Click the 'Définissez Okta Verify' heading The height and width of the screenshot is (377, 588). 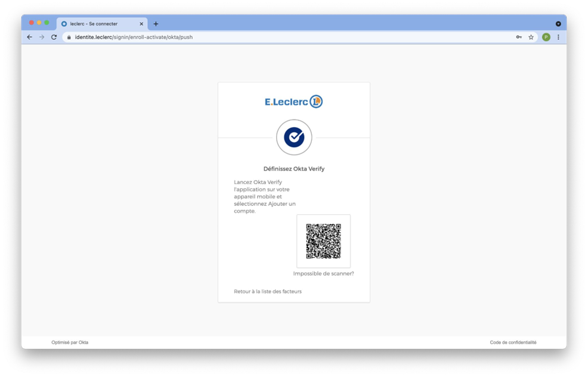(x=294, y=169)
